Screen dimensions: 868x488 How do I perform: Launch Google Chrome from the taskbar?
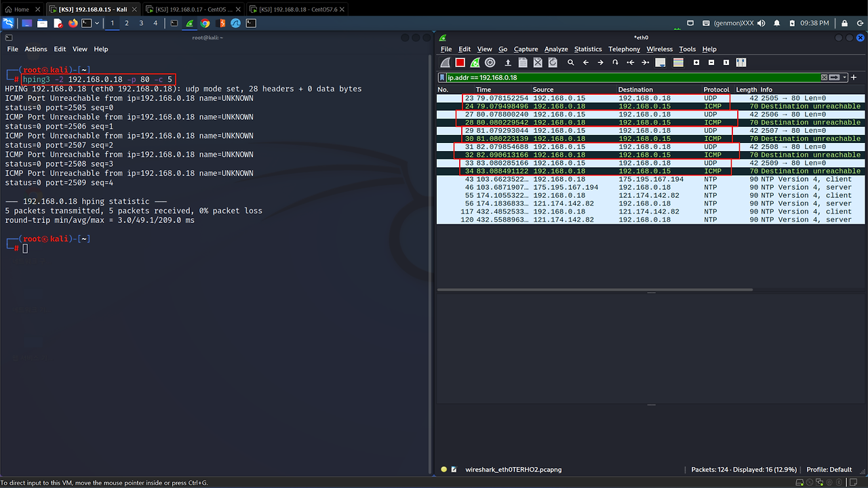(205, 23)
